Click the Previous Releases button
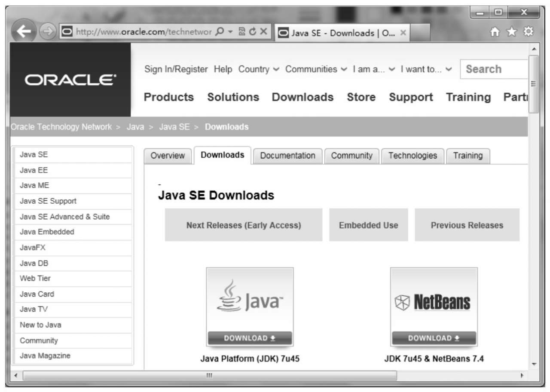 467,225
